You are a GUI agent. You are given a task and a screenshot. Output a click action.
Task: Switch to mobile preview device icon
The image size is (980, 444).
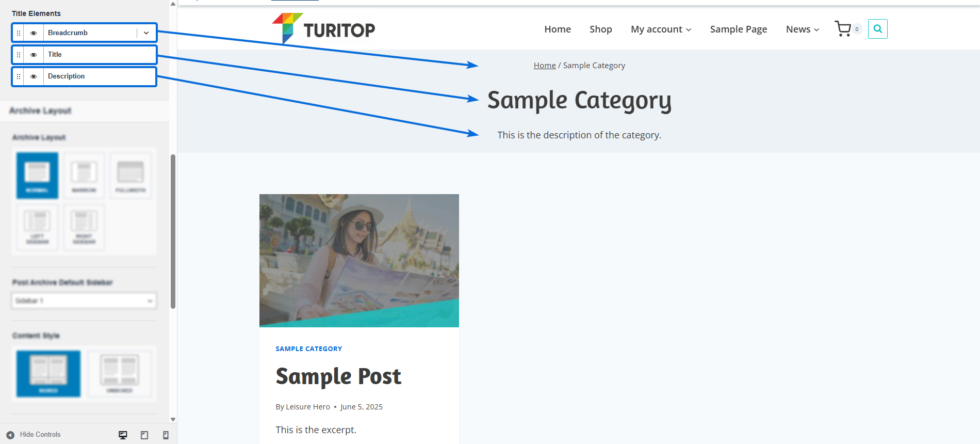tap(166, 435)
